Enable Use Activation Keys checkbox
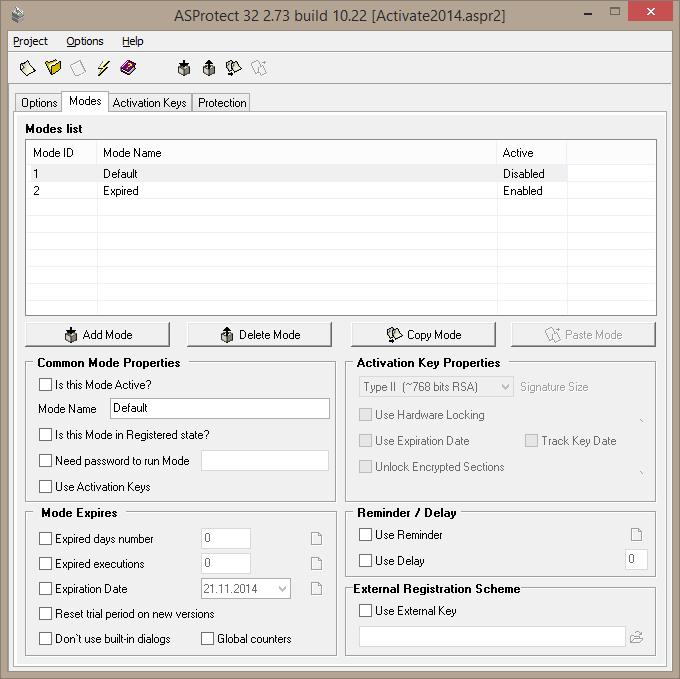 (45, 486)
